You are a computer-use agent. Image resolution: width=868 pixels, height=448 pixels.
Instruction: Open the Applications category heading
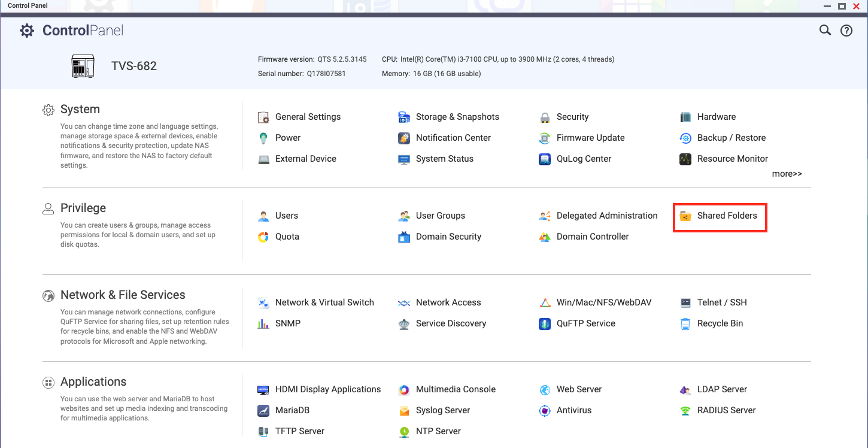click(93, 382)
